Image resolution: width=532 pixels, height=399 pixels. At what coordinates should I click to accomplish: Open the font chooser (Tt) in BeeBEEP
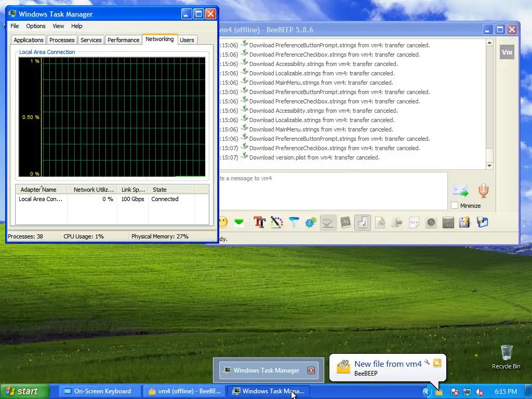pyautogui.click(x=260, y=222)
